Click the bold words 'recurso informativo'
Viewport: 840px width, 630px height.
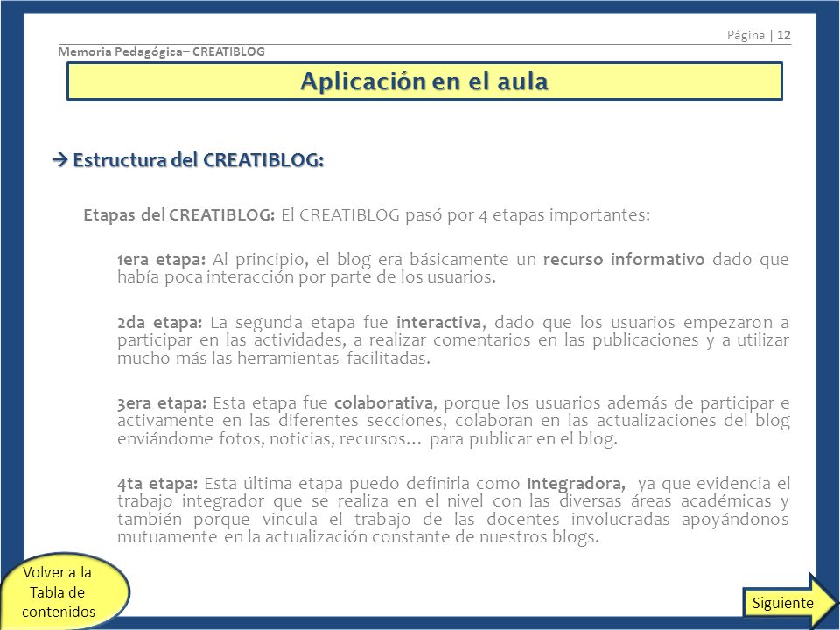pos(624,259)
